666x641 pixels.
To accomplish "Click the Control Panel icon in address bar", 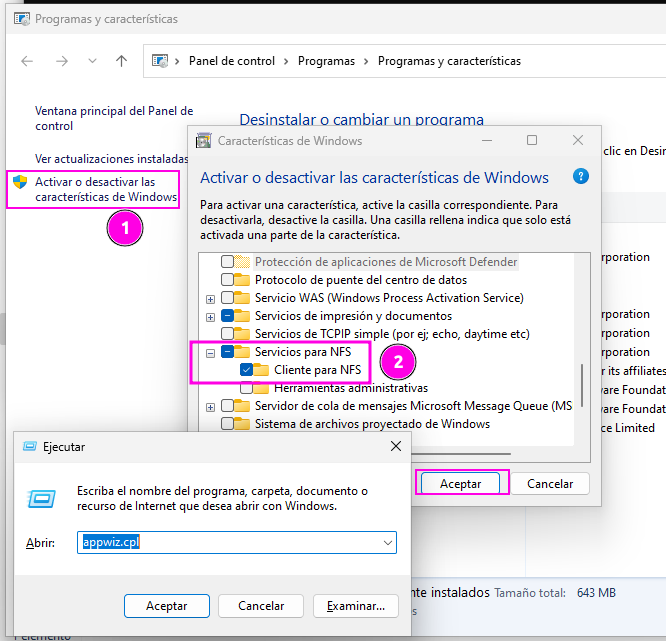I will [x=160, y=61].
